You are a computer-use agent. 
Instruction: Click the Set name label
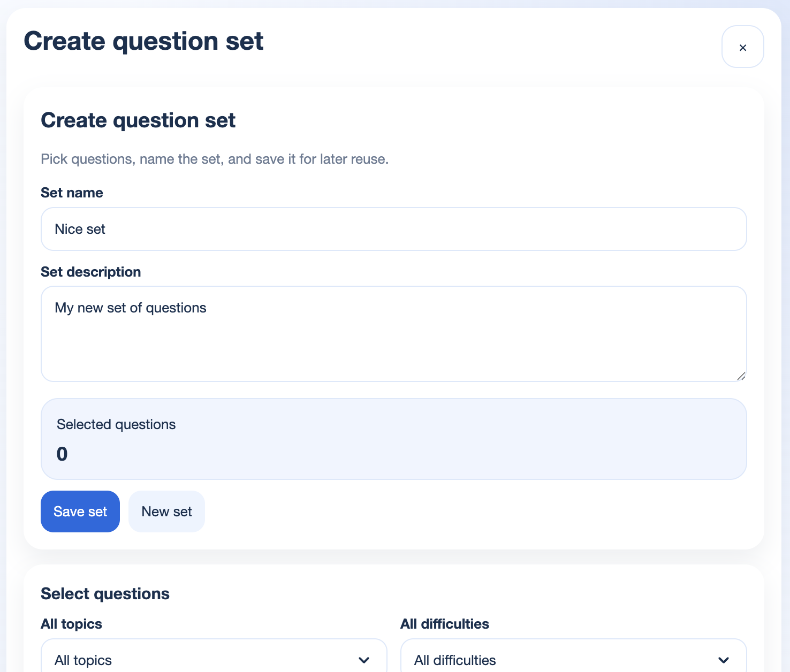72,193
